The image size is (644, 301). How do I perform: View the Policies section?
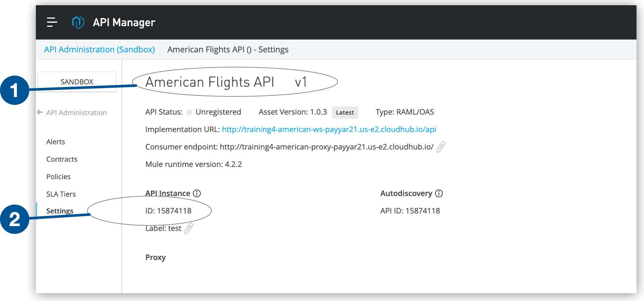(58, 177)
